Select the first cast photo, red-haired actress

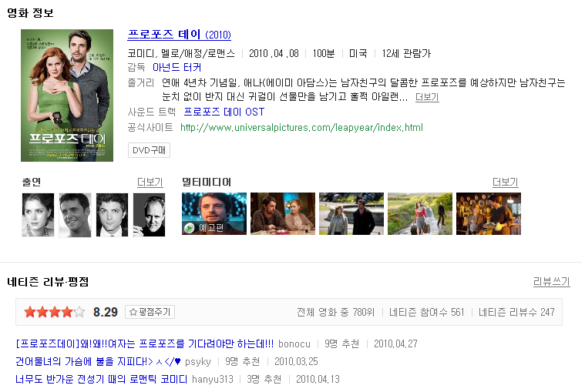[x=38, y=214]
